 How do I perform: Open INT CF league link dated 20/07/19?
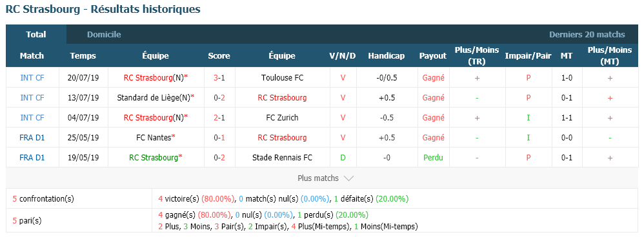pyautogui.click(x=32, y=77)
